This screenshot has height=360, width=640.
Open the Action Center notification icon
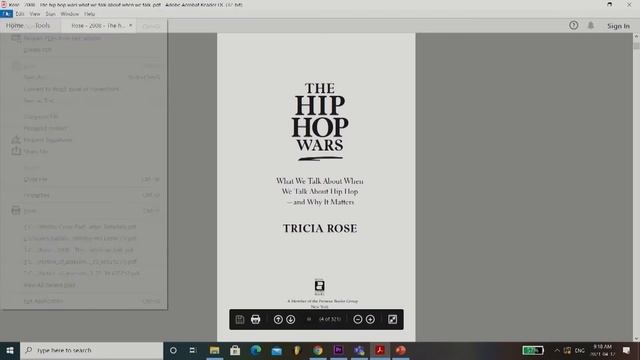627,350
